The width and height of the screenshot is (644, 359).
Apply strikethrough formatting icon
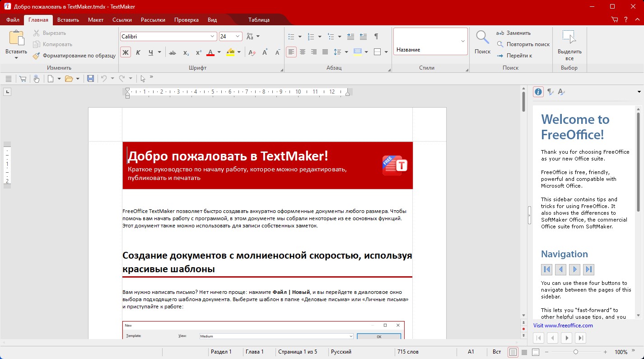tap(172, 52)
